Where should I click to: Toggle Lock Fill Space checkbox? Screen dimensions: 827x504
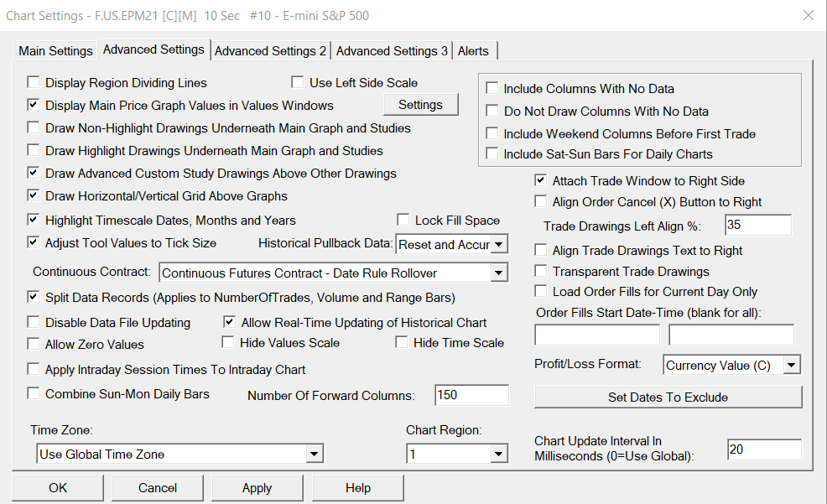click(403, 221)
